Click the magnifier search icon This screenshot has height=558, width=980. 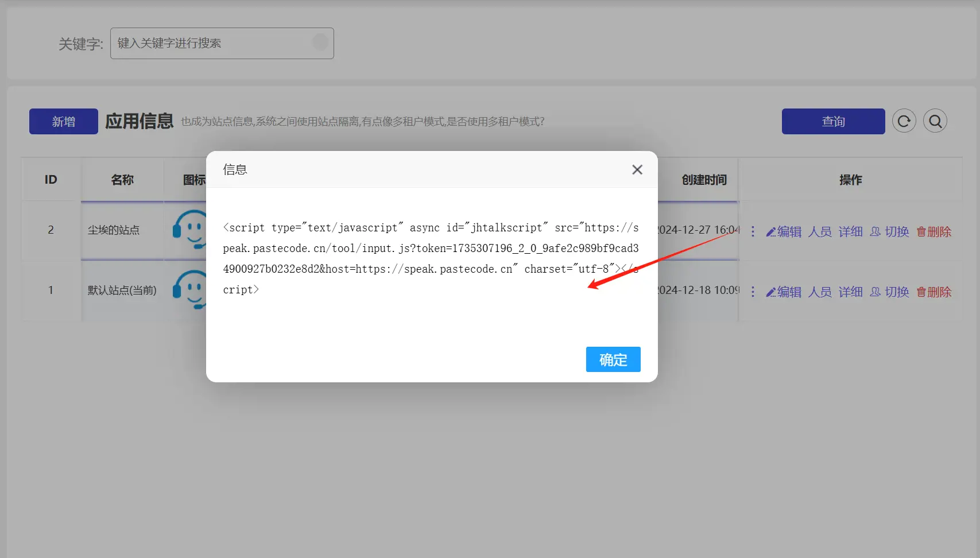(935, 121)
